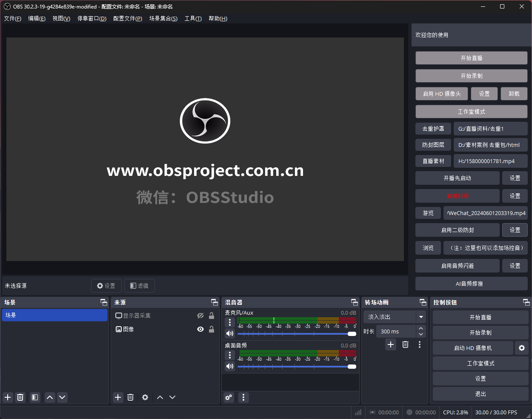This screenshot has width=532, height=419.
Task: Open the 桌面音频 three-dot options menu
Action: [230, 355]
